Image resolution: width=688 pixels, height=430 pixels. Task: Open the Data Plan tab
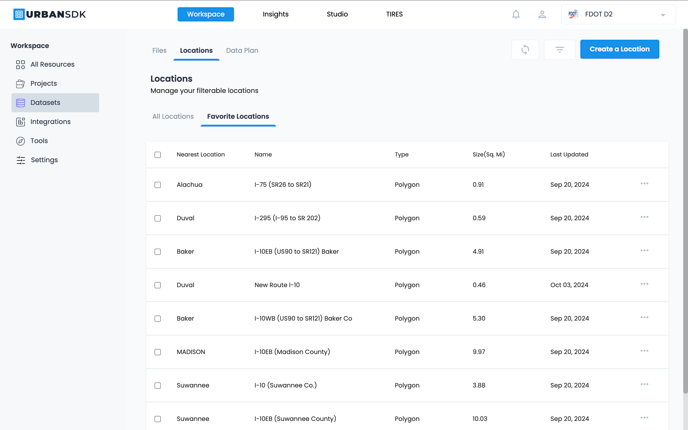pos(242,50)
